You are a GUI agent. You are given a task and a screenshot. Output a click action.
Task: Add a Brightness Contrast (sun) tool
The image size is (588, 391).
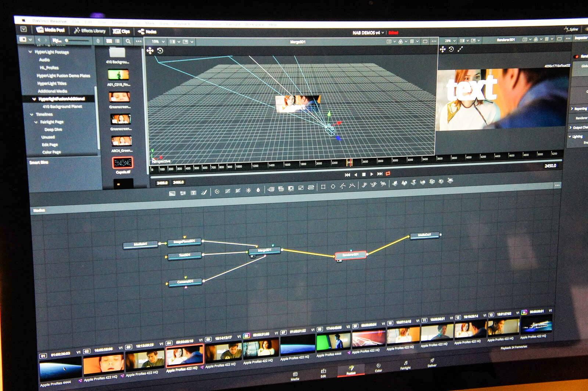[248, 190]
